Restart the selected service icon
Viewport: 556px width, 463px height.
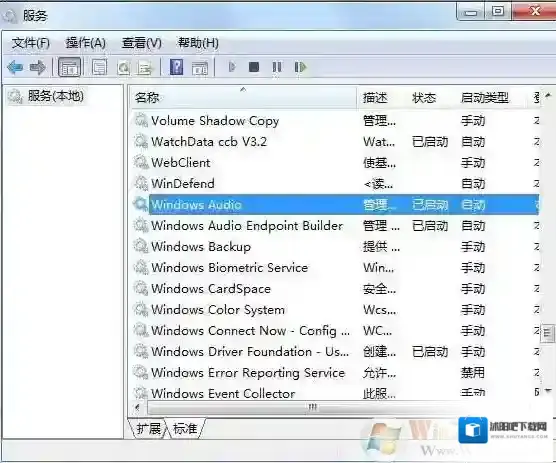pyautogui.click(x=300, y=67)
